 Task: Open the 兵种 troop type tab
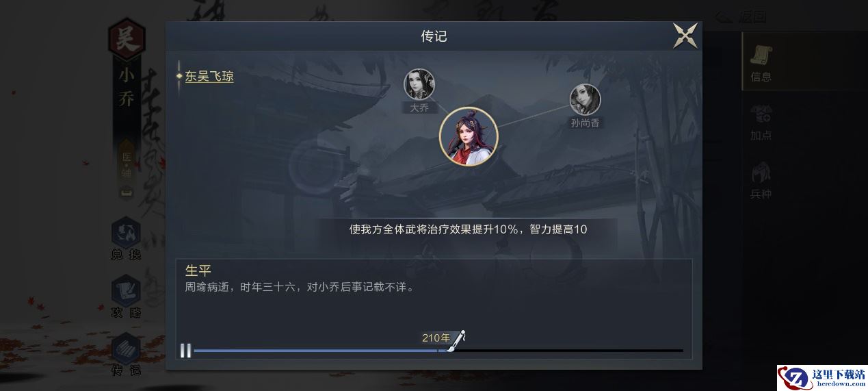click(x=761, y=180)
